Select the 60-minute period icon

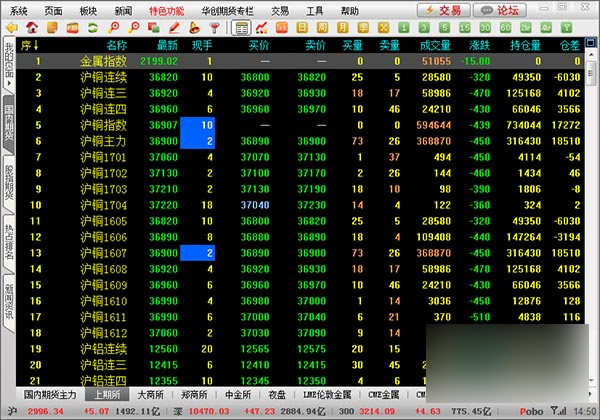click(505, 28)
